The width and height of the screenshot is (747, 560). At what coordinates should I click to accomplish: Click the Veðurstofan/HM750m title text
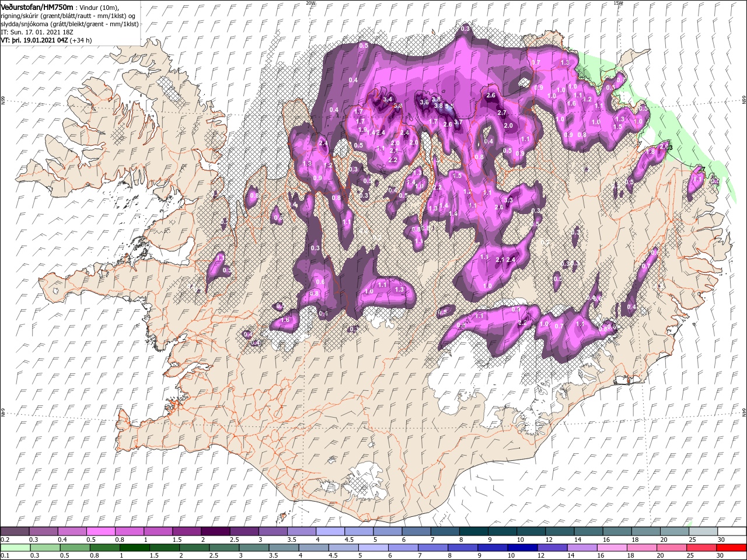[x=37, y=6]
